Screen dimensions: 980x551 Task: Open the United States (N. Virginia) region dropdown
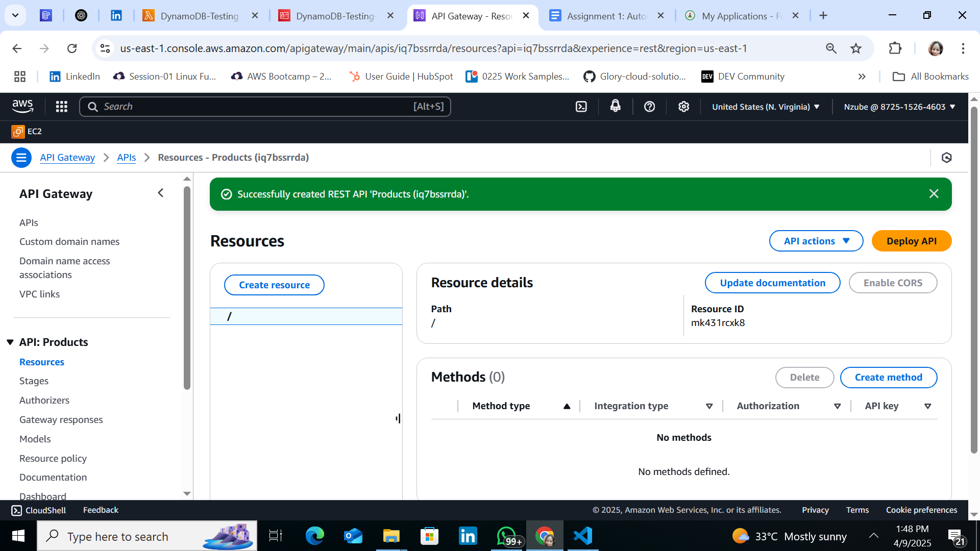(x=766, y=107)
